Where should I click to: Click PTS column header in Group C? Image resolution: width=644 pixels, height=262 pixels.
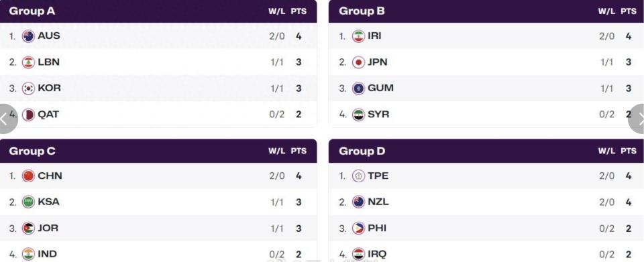[x=299, y=151]
